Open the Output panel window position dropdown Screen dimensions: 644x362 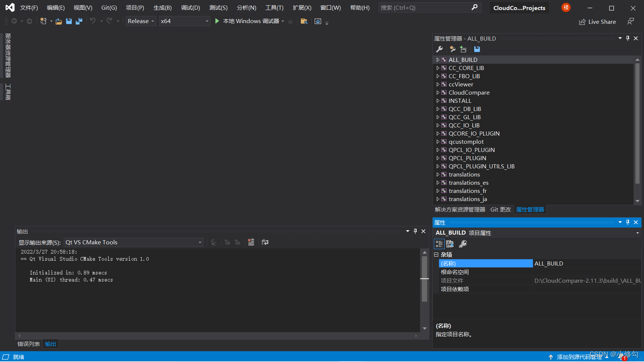pos(408,231)
